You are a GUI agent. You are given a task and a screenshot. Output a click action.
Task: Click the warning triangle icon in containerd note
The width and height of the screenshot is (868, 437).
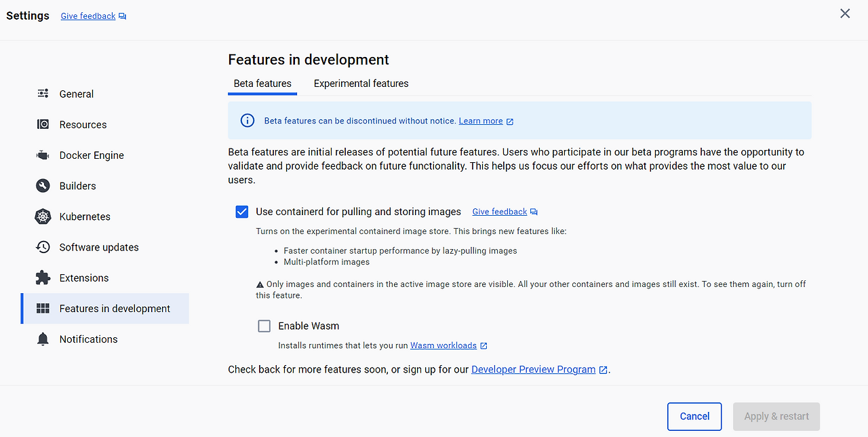click(x=260, y=284)
